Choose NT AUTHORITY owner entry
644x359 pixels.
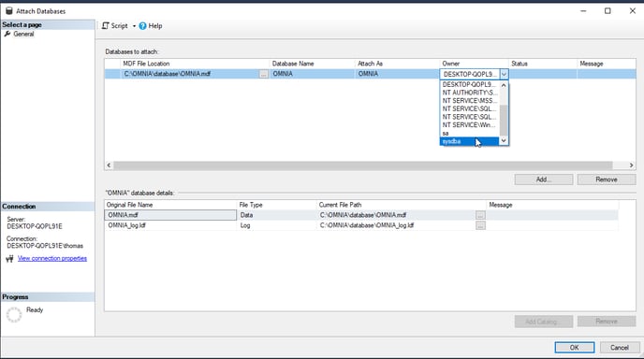click(x=470, y=93)
